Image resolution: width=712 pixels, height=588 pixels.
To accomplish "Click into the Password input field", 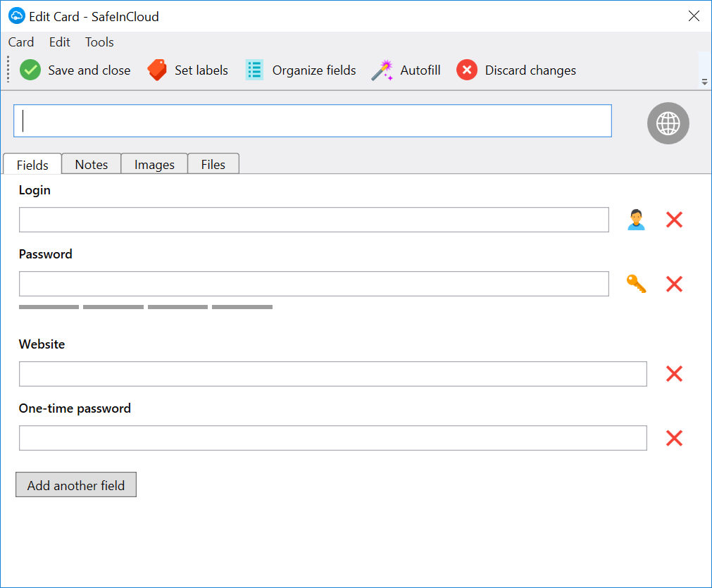I will click(314, 284).
